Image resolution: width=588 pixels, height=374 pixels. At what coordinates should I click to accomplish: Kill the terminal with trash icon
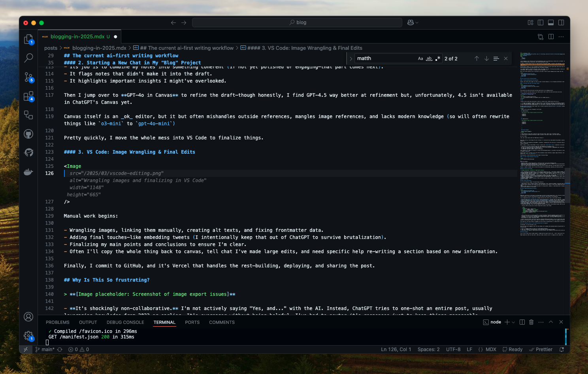(531, 322)
